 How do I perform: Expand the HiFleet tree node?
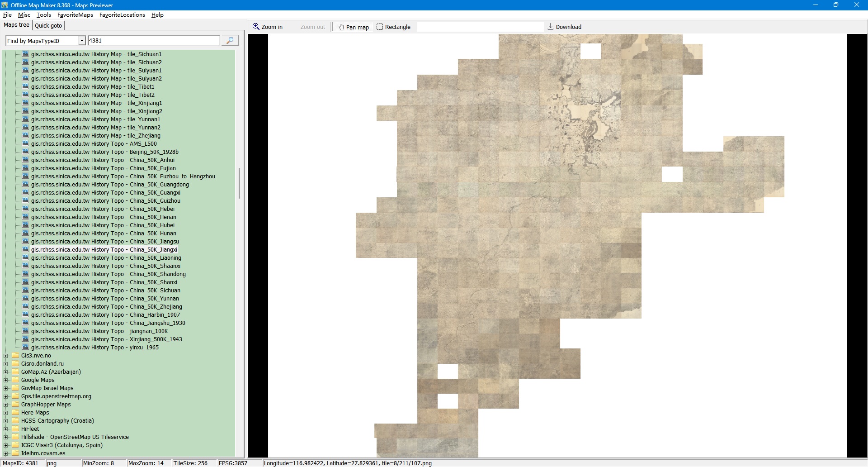coord(5,429)
